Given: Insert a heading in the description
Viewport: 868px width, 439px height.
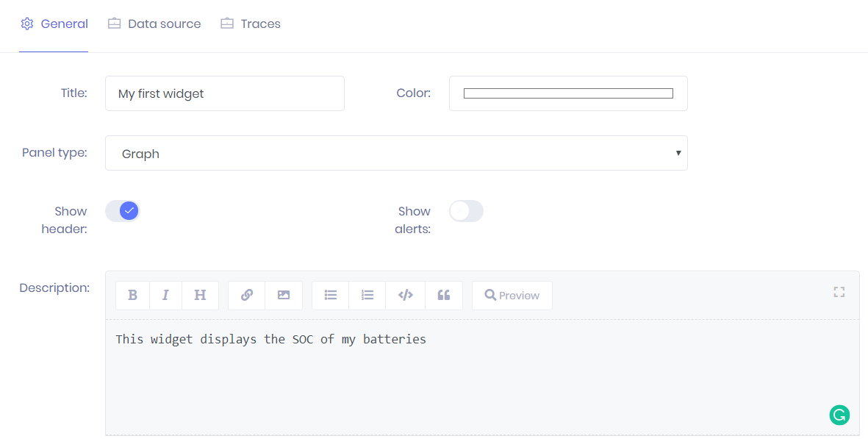Looking at the screenshot, I should click(200, 295).
